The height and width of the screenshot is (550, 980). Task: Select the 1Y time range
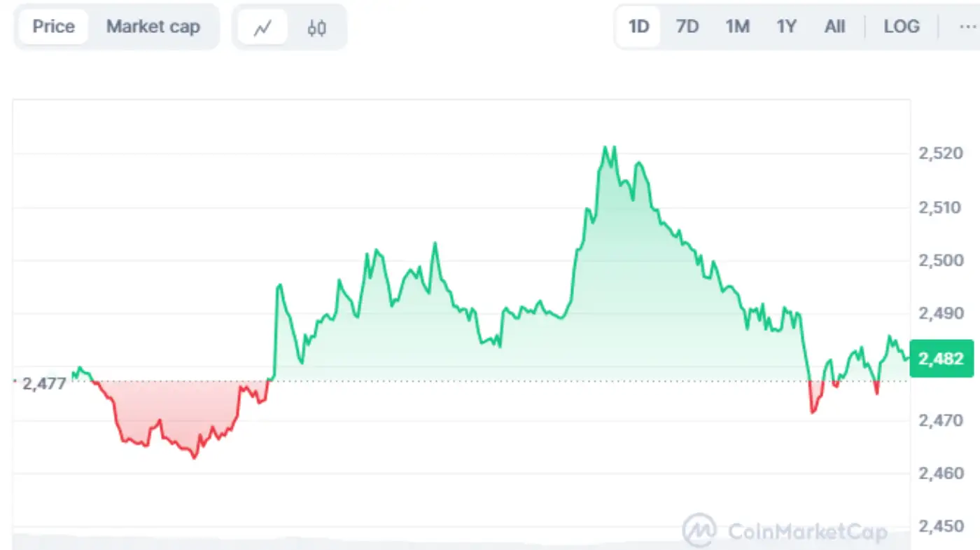(x=786, y=27)
